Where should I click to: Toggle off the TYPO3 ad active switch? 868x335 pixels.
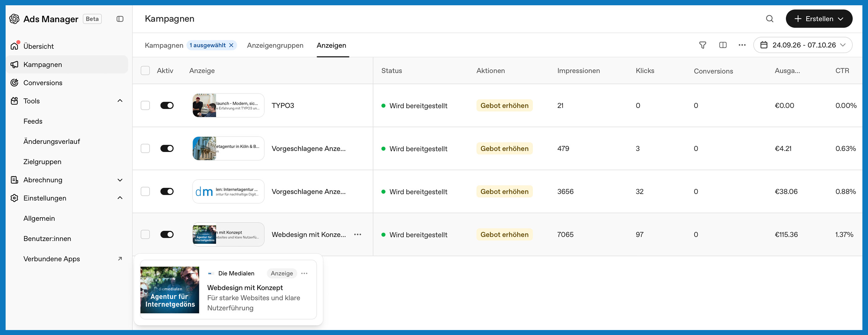167,105
